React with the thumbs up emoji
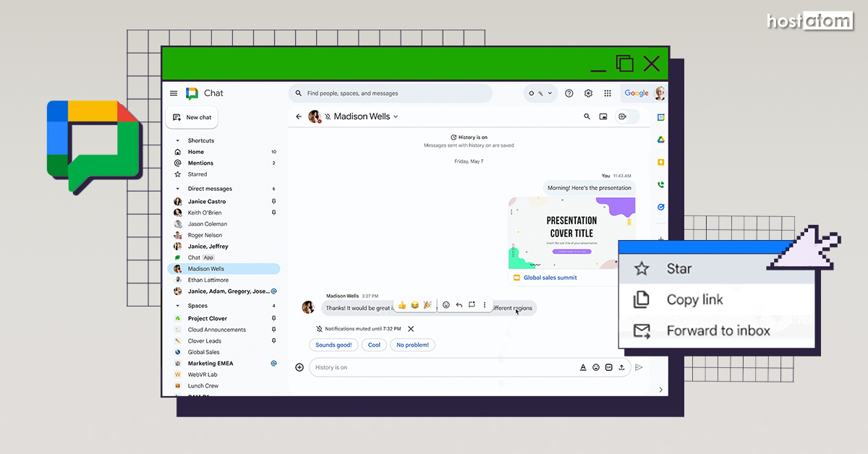Viewport: 868px width, 454px height. [402, 305]
